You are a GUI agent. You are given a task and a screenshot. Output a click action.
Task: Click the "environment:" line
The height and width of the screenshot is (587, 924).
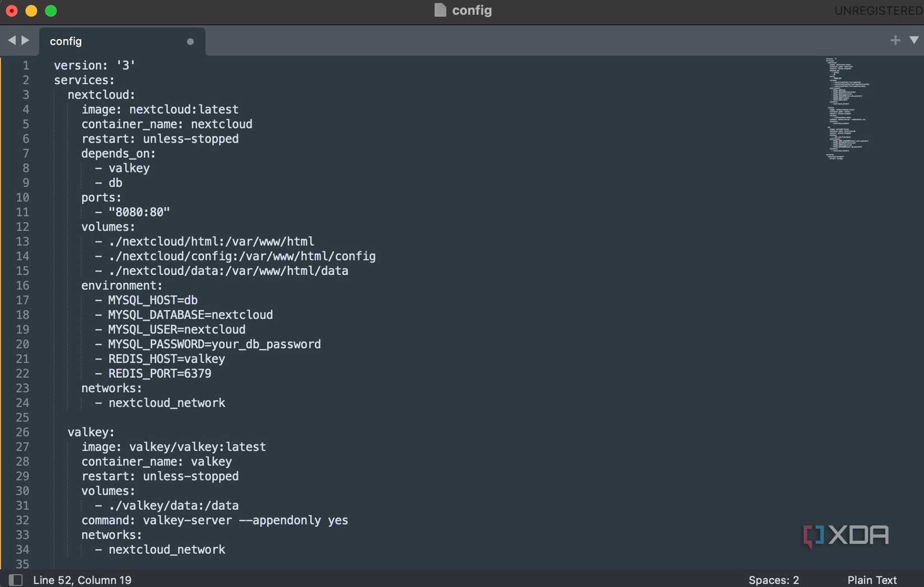[x=122, y=285]
